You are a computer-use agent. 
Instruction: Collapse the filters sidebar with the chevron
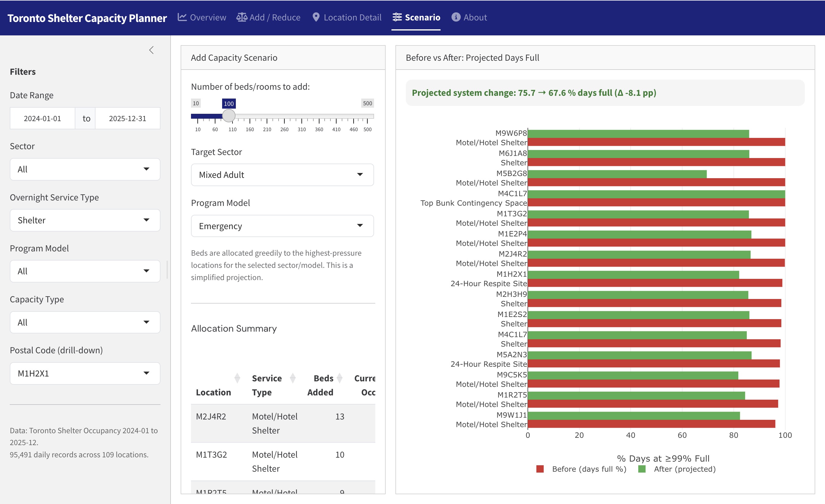click(x=151, y=50)
